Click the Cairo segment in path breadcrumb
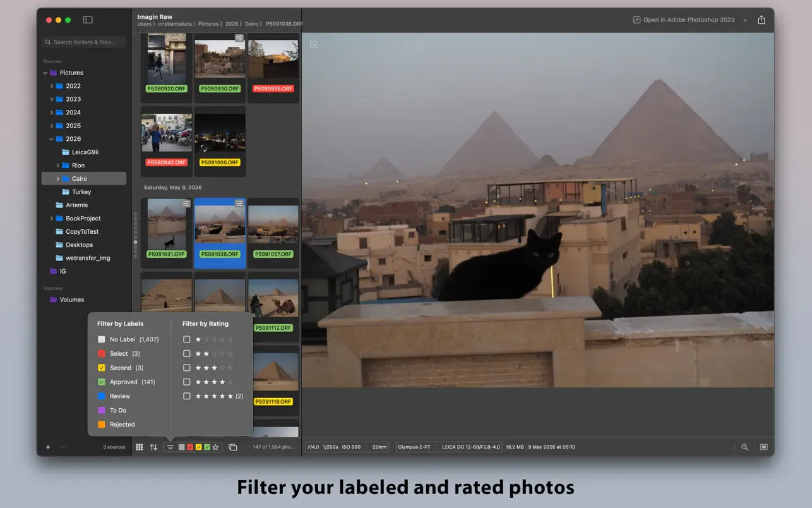This screenshot has height=508, width=812. point(251,24)
